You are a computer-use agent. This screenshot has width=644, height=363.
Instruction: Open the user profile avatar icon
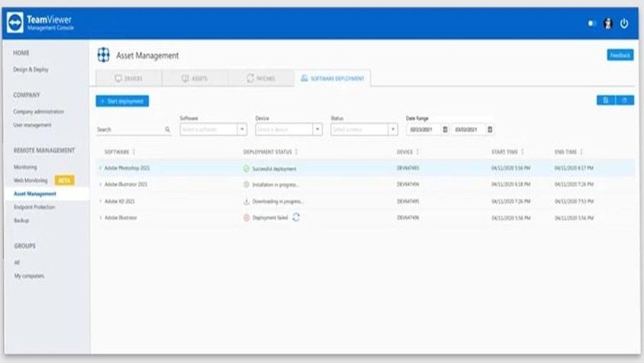click(608, 24)
